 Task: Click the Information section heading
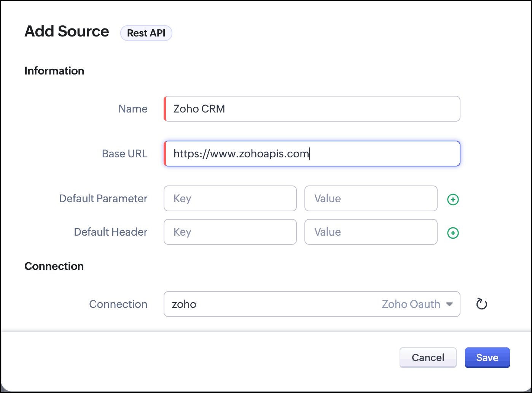coord(54,71)
